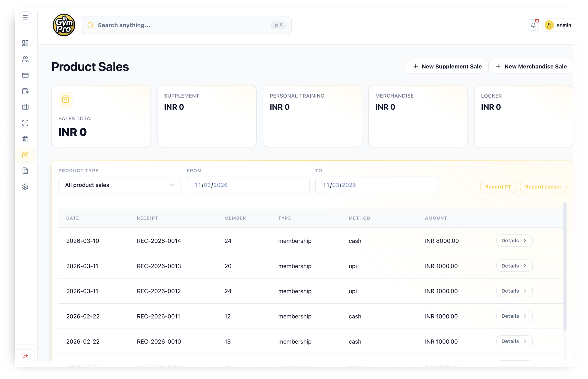This screenshot has width=588, height=379.
Task: Open the check-in scan tool
Action: tap(25, 123)
